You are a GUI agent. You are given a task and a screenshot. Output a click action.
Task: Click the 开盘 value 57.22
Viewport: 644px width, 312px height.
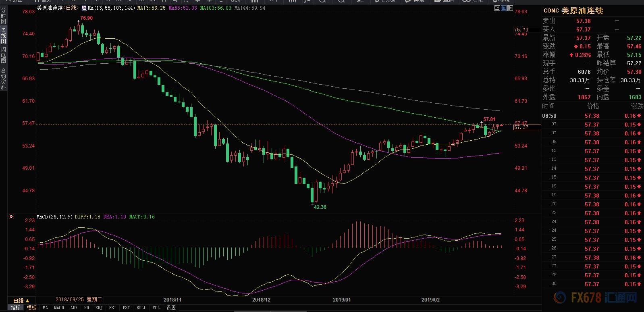tap(634, 38)
